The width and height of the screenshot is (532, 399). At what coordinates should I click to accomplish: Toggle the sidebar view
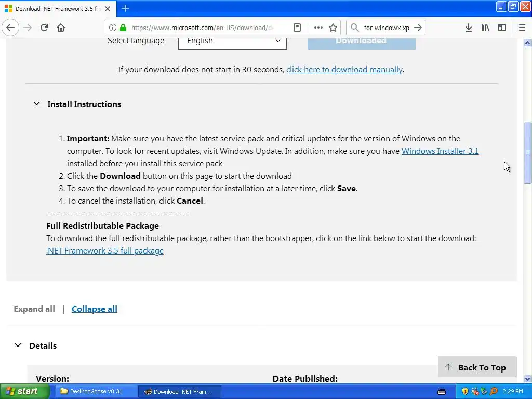(x=502, y=28)
